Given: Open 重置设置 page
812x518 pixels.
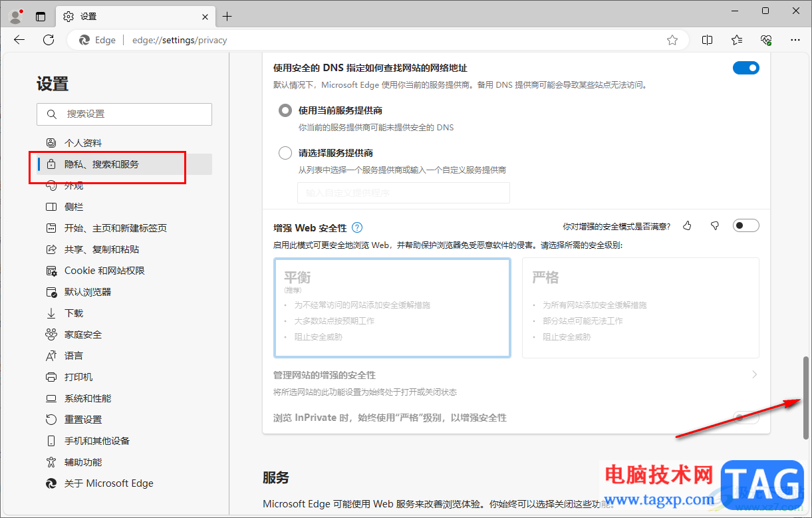Looking at the screenshot, I should coord(124,420).
